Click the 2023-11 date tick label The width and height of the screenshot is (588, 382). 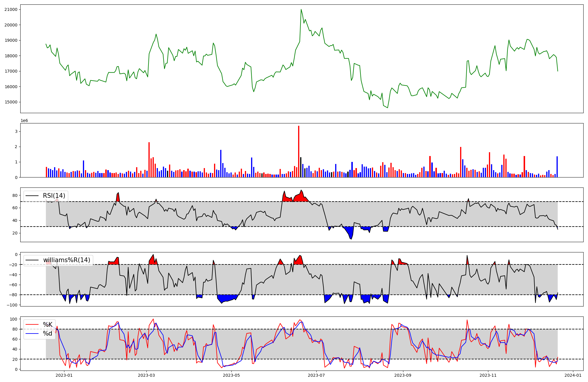tap(488, 375)
